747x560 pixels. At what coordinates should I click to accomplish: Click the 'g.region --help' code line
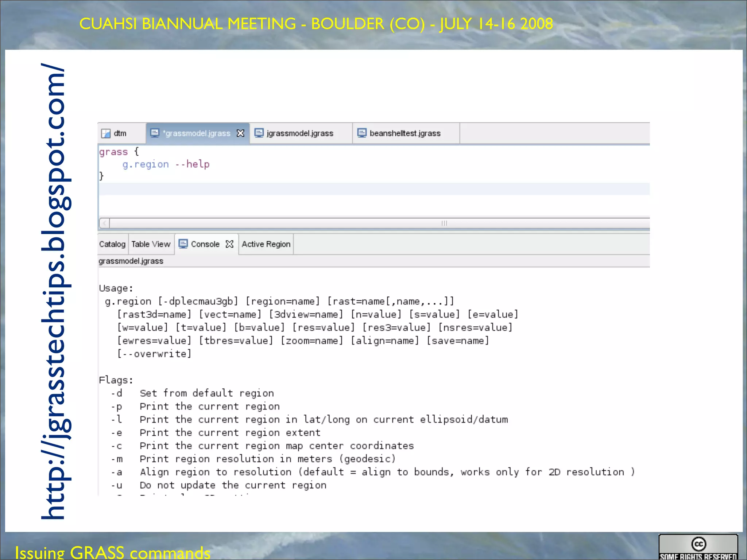(x=166, y=164)
